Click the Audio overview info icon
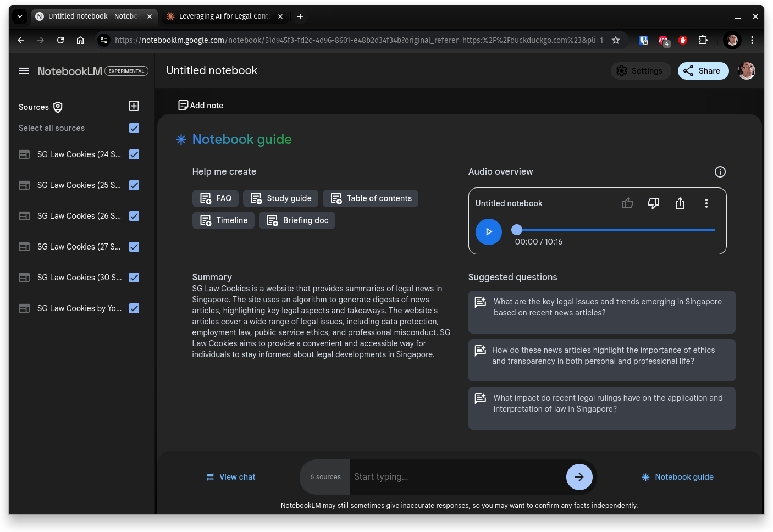This screenshot has width=773, height=532. (720, 172)
